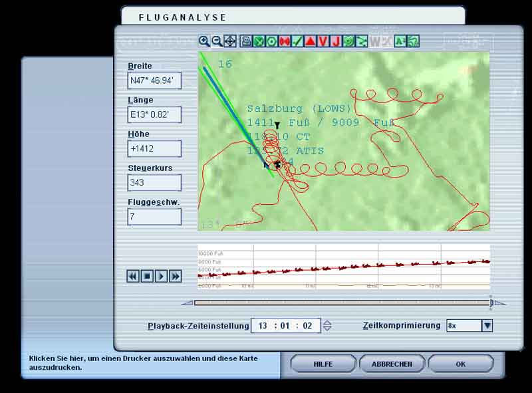This screenshot has width=532, height=393.
Task: Click the grayed-out weather stations icon
Action: pos(387,41)
